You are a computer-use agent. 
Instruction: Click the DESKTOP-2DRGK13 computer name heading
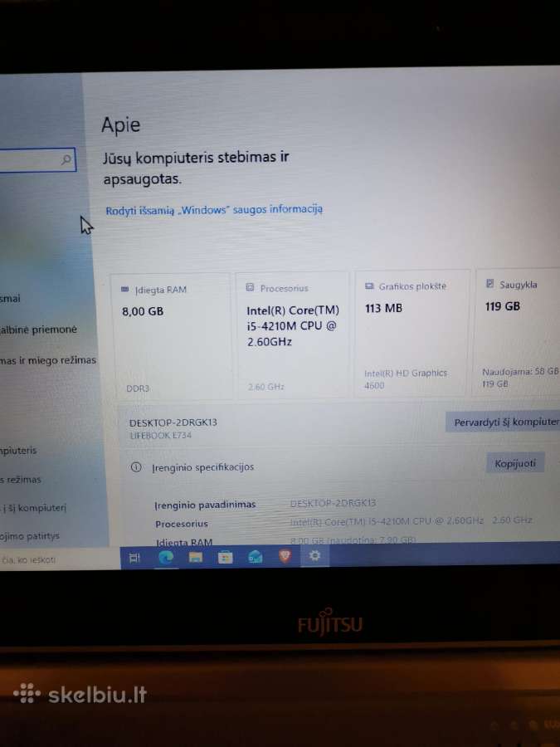[x=173, y=422]
